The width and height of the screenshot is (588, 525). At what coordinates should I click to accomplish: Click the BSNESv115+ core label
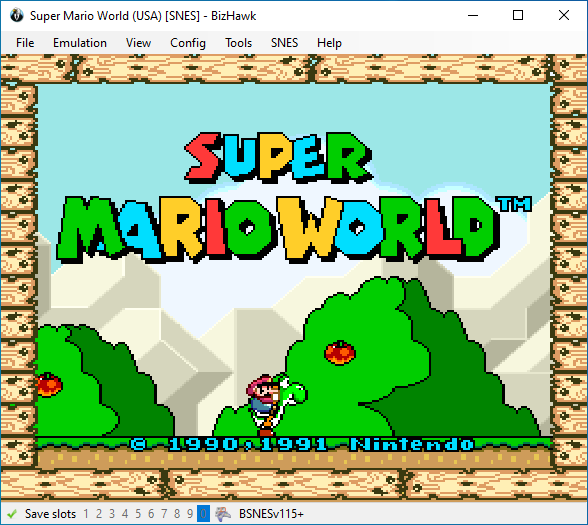[271, 513]
